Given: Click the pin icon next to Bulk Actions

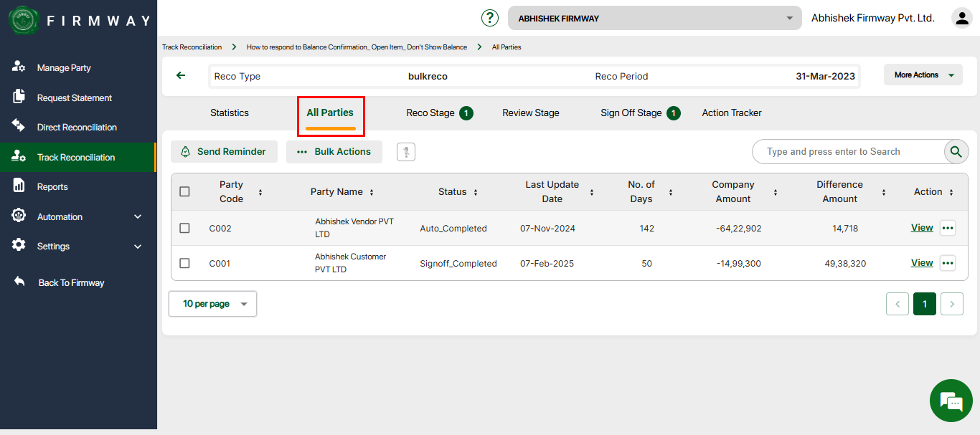Looking at the screenshot, I should pyautogui.click(x=406, y=152).
